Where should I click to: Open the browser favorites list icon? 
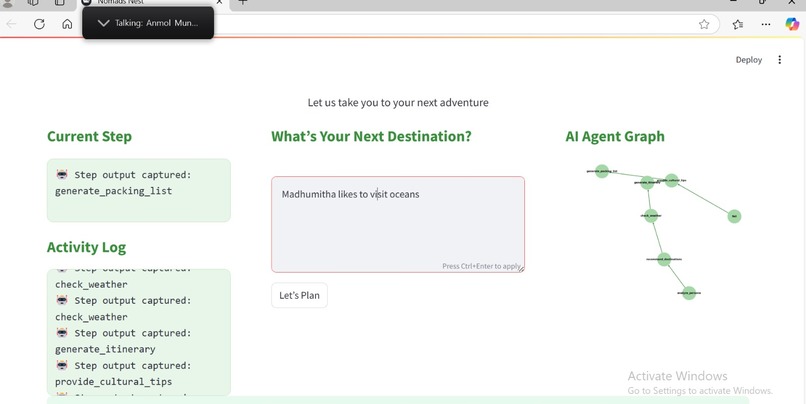pos(738,24)
